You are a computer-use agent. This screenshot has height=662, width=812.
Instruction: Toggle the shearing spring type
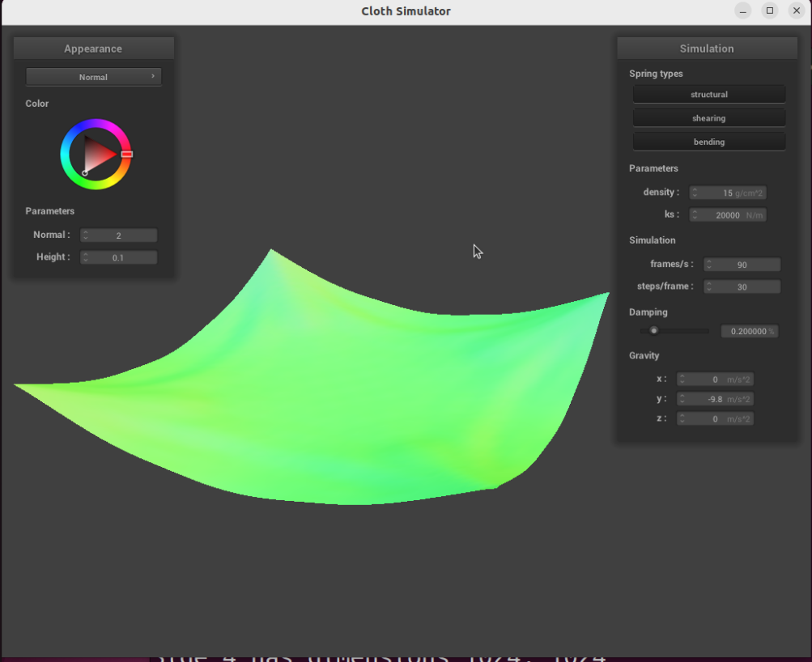pyautogui.click(x=709, y=118)
